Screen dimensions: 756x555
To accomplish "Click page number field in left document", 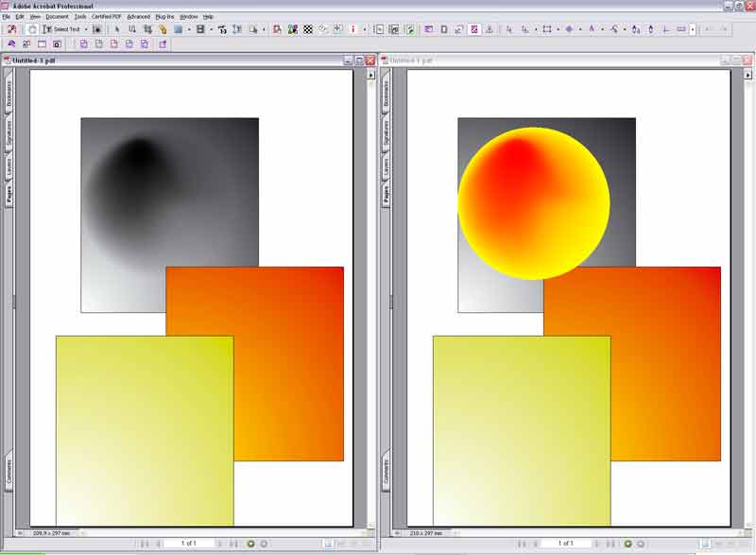I will point(188,544).
